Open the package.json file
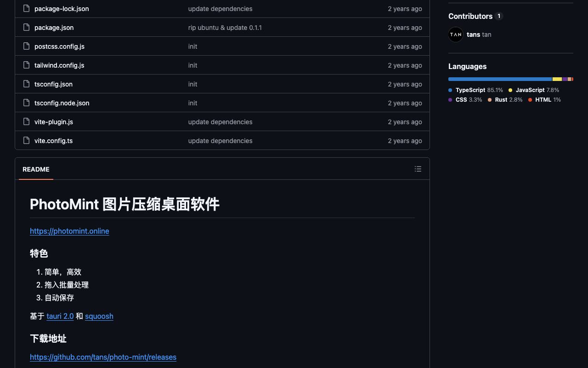Image resolution: width=588 pixels, height=368 pixels. (x=54, y=28)
